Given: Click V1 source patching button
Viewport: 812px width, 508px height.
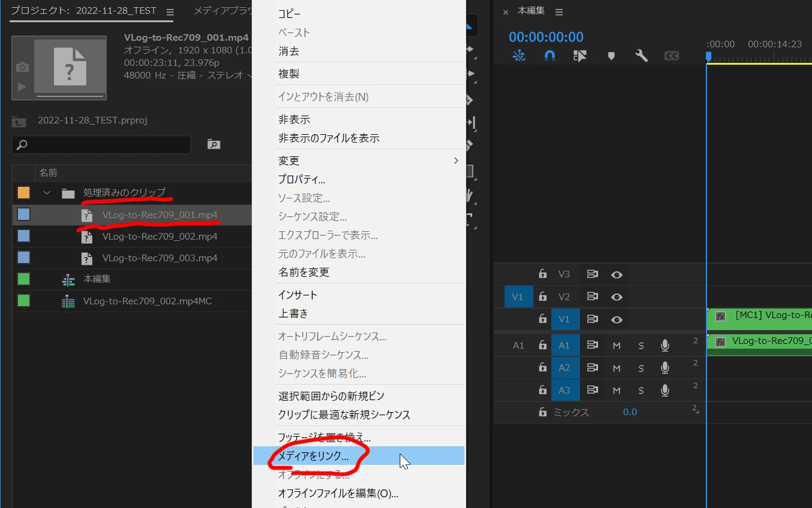Looking at the screenshot, I should (518, 297).
